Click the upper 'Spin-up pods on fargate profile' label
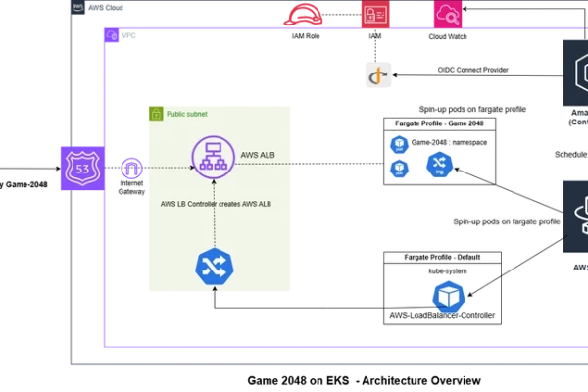This screenshot has width=588, height=392. pyautogui.click(x=474, y=109)
